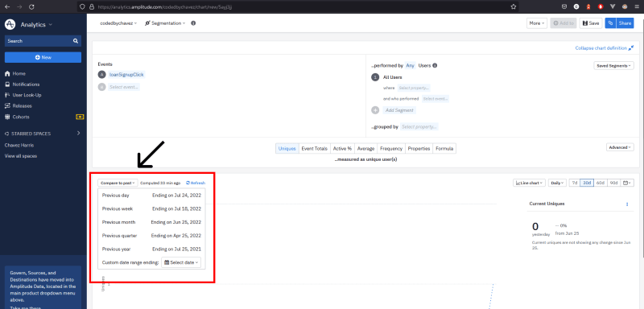Click the Pocket extension icon
644x309 pixels.
(x=564, y=6)
